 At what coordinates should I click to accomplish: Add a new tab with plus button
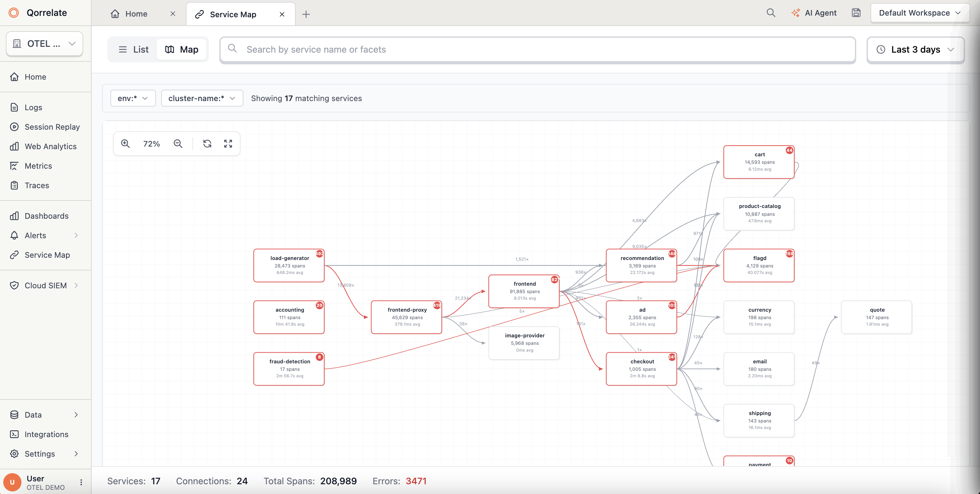306,14
